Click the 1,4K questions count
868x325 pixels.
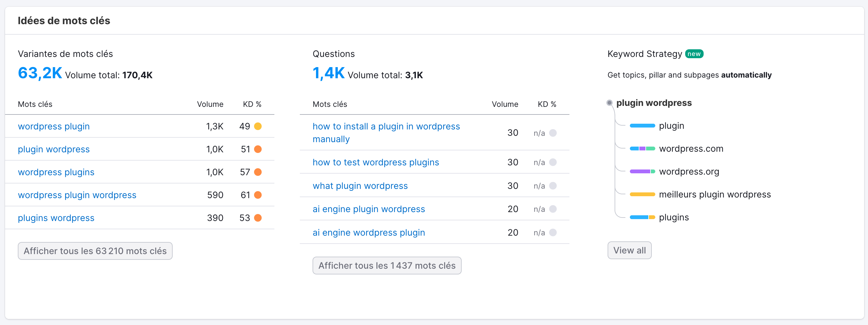tap(328, 73)
